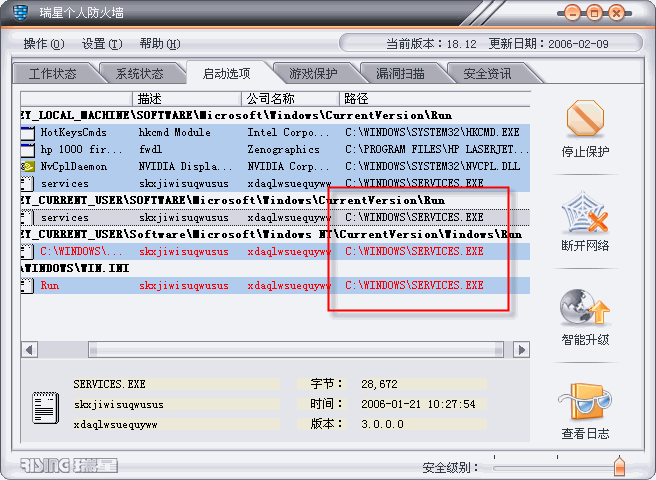Click the Zenographics company cell

[x=283, y=149]
